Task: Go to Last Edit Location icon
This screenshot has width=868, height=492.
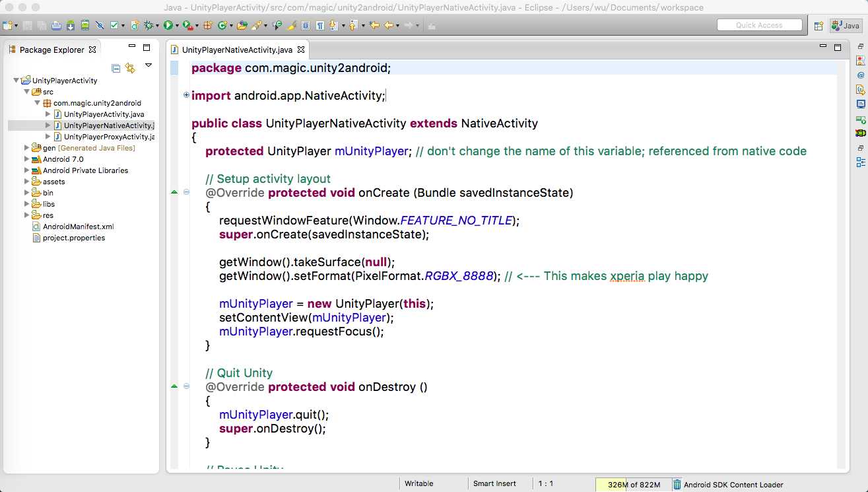Action: (374, 25)
